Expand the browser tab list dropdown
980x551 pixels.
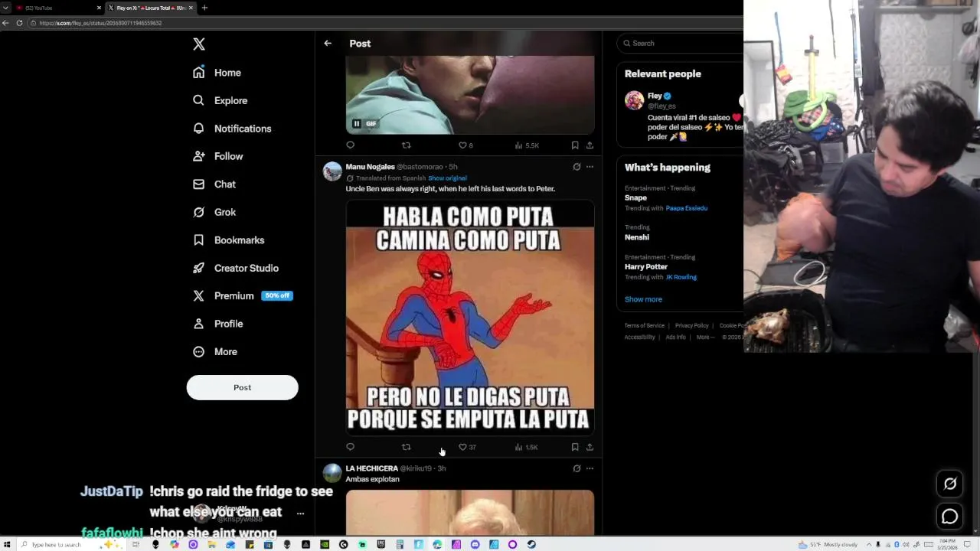coord(5,8)
